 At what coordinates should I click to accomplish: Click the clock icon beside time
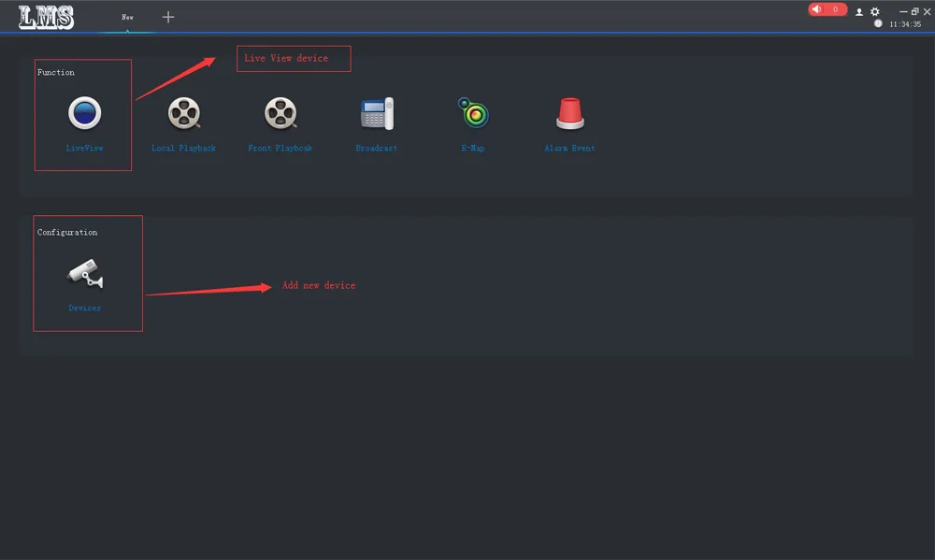[878, 24]
